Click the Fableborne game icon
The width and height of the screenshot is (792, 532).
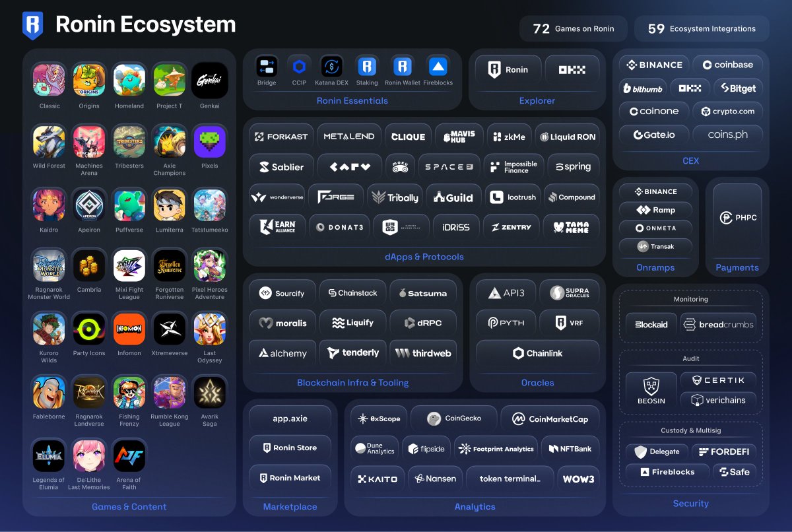49,392
